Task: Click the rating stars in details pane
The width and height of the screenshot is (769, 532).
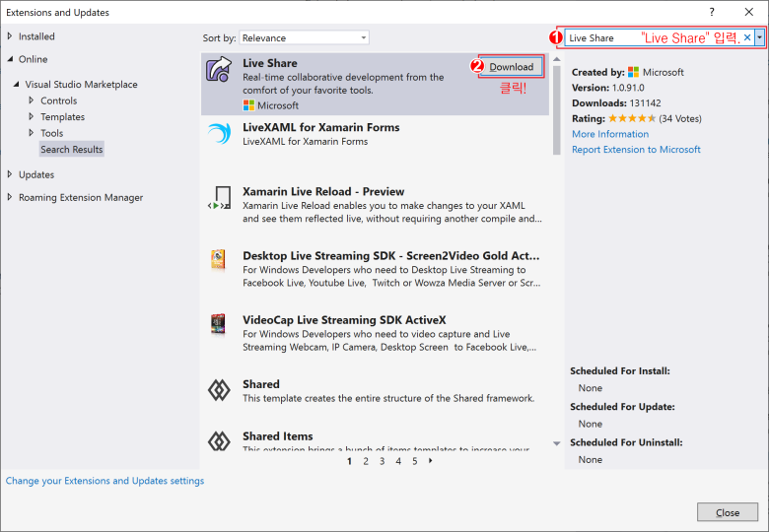Action: (632, 118)
